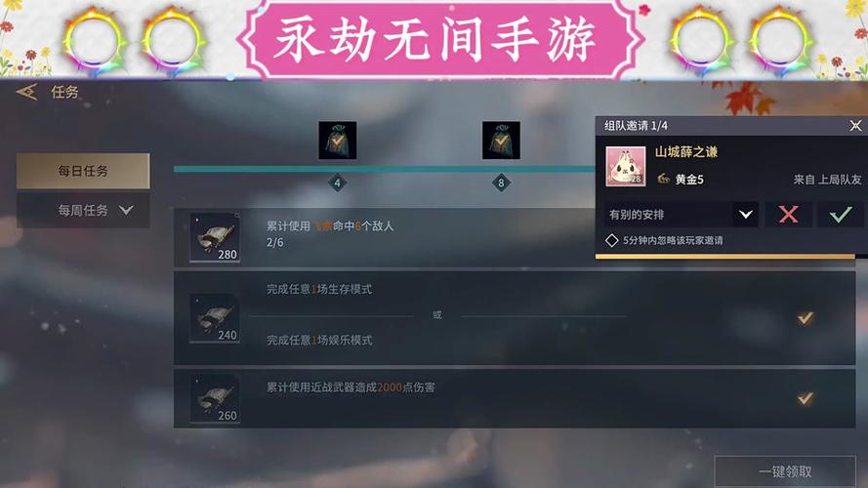Expand the 有别的安排 reply dropdown
The height and width of the screenshot is (488, 868).
point(746,214)
